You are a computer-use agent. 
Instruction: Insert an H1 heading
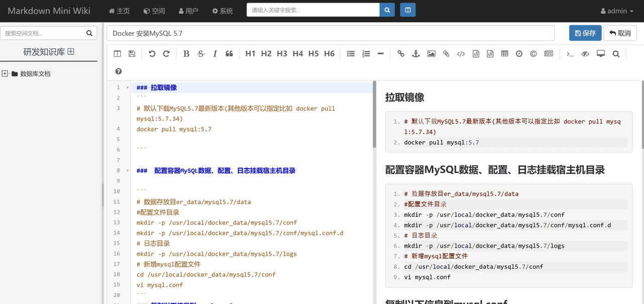250,54
